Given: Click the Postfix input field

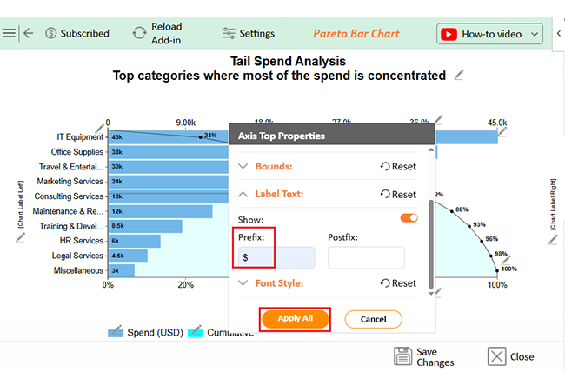Looking at the screenshot, I should coord(366,257).
